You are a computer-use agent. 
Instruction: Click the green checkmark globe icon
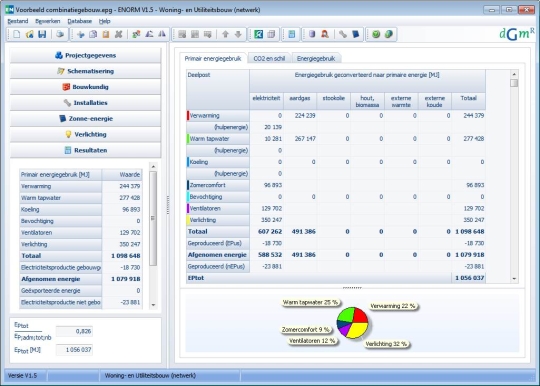click(x=376, y=34)
